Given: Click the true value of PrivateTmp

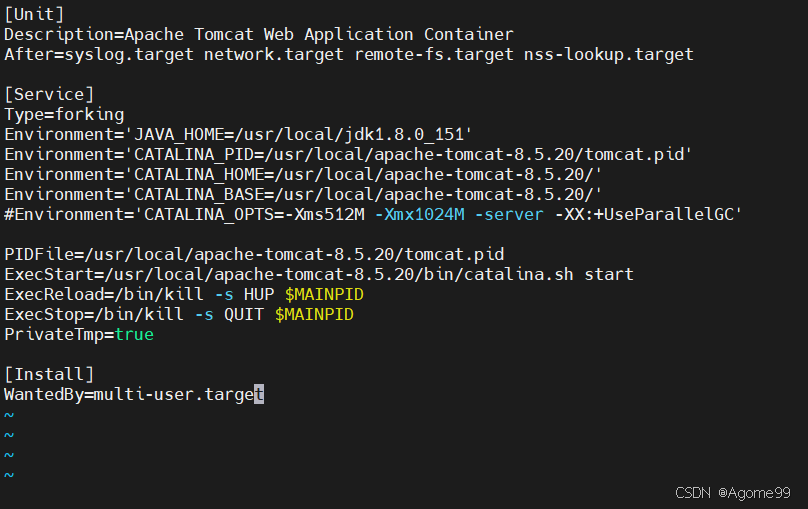Looking at the screenshot, I should click(134, 335).
